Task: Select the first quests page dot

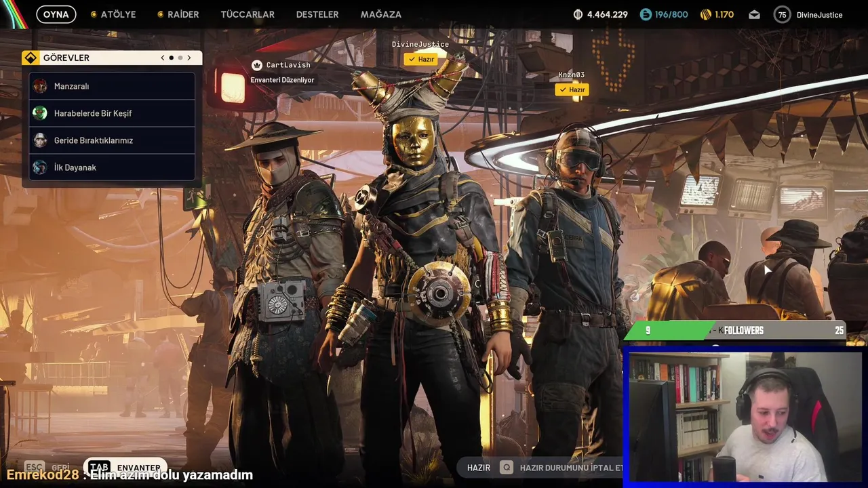Action: (x=171, y=58)
